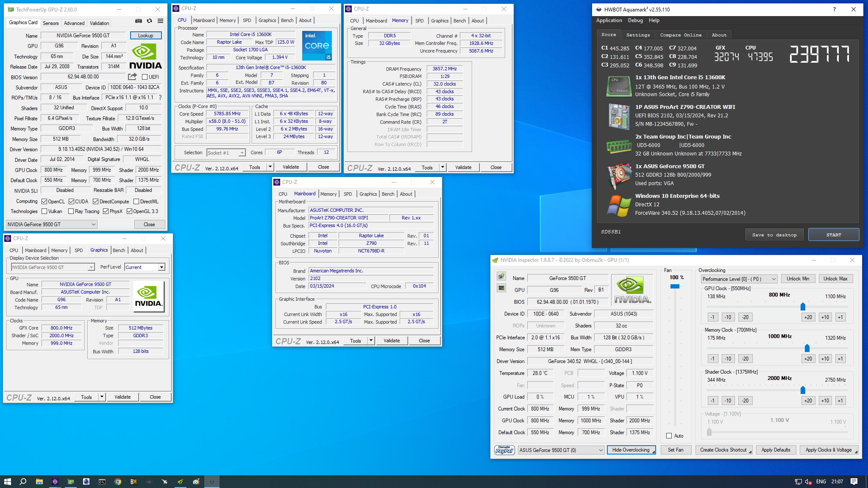Toggle the DirectCompute checkbox
This screenshot has width=868, height=488.
tap(95, 202)
